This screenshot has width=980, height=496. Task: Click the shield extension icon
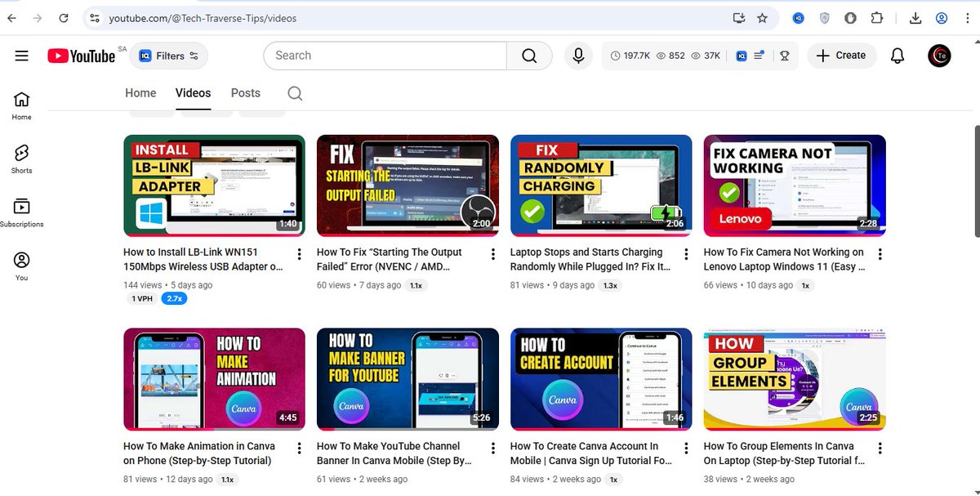click(x=825, y=18)
